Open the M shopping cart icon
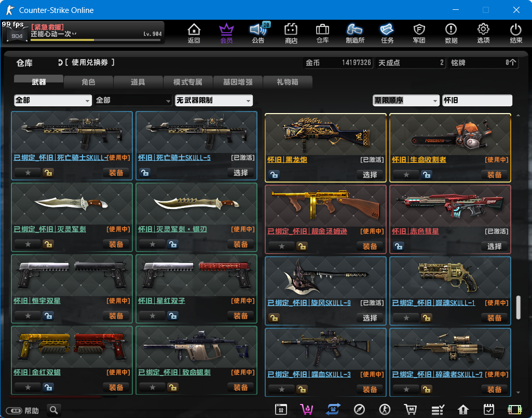This screenshot has width=532, height=418. pyautogui.click(x=411, y=410)
